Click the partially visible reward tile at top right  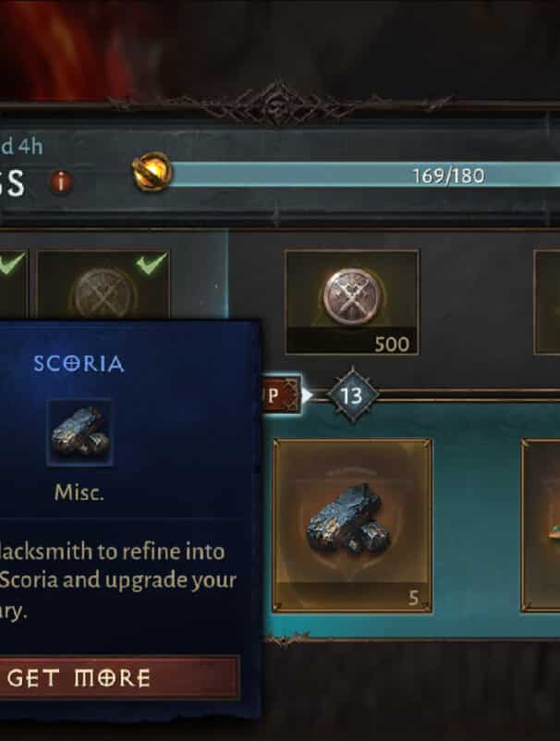[547, 302]
